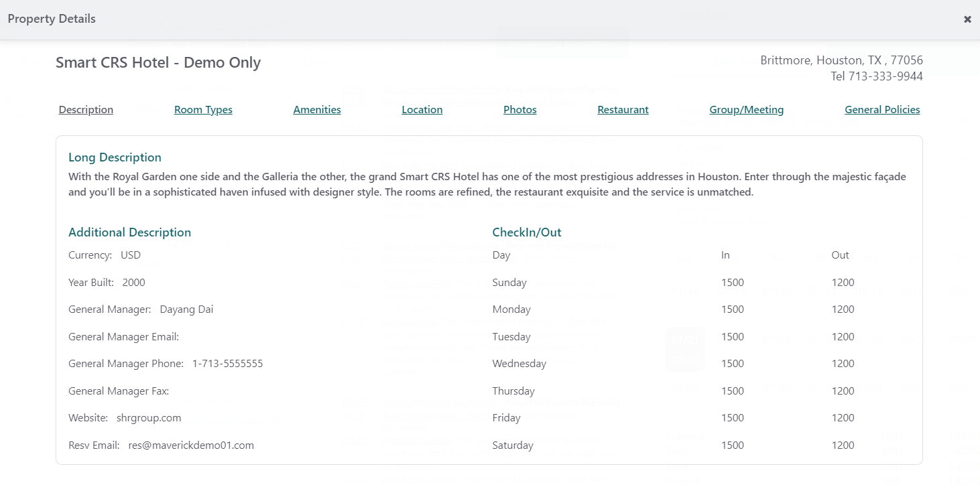The width and height of the screenshot is (980, 485).
Task: Click Sunday's check-in time 1500
Action: tap(733, 283)
